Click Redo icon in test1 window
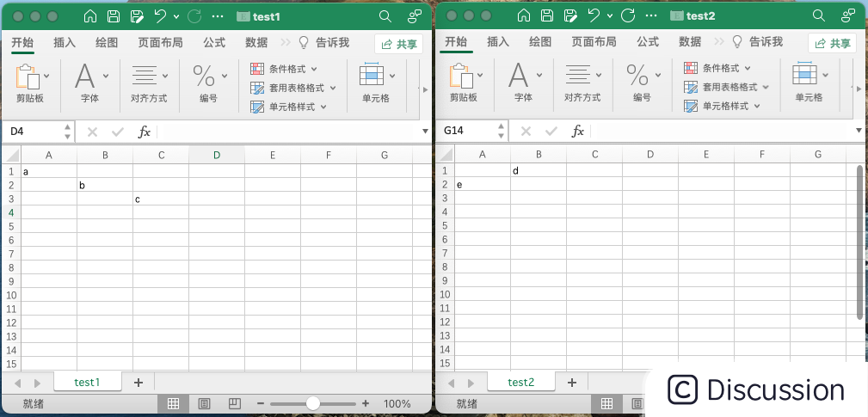Image resolution: width=868 pixels, height=417 pixels. point(194,16)
